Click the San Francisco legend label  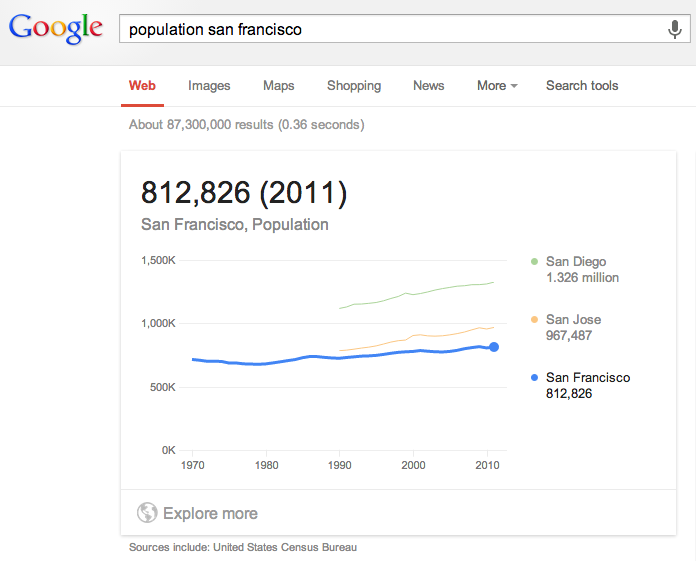point(588,378)
